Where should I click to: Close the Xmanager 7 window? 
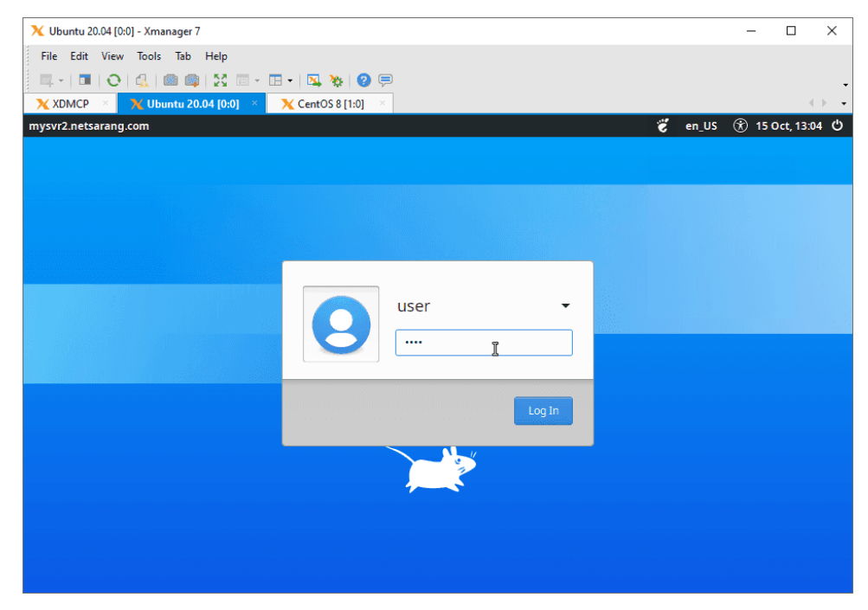click(x=832, y=31)
